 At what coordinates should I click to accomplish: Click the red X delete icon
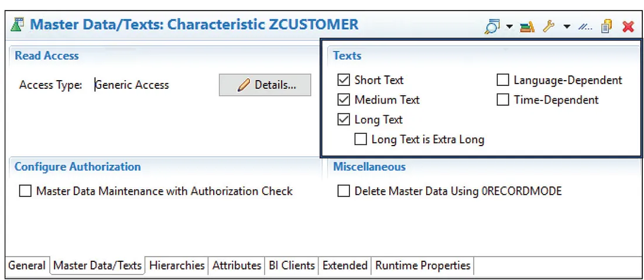tap(628, 26)
